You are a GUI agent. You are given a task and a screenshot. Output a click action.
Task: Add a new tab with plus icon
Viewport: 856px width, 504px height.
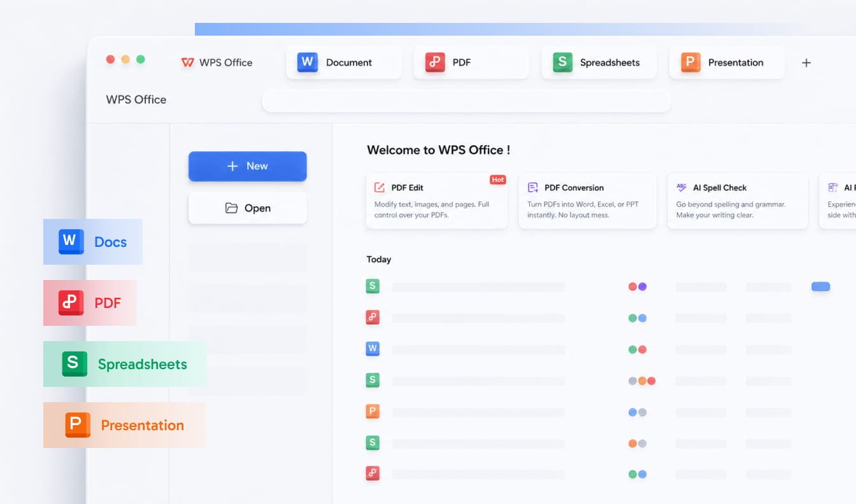tap(806, 62)
